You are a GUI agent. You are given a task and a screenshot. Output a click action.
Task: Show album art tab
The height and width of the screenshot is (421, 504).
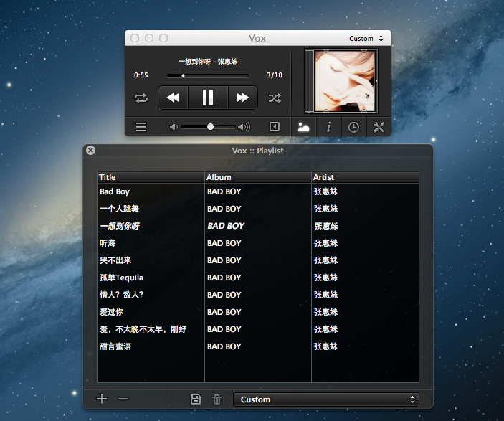303,127
